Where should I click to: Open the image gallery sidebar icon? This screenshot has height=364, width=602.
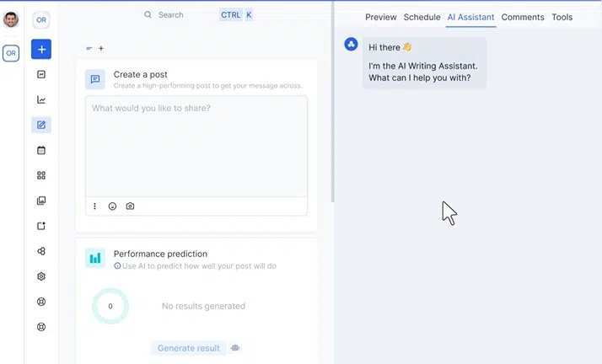(41, 201)
